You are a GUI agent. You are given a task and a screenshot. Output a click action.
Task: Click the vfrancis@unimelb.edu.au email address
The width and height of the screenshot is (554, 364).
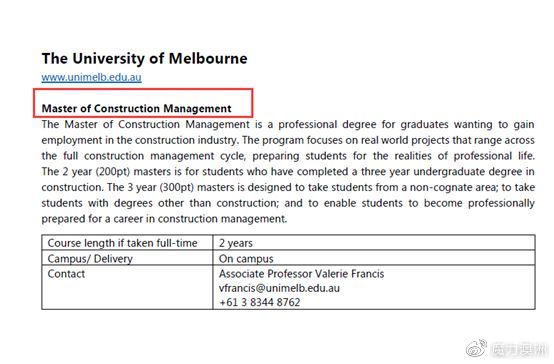coord(279,288)
